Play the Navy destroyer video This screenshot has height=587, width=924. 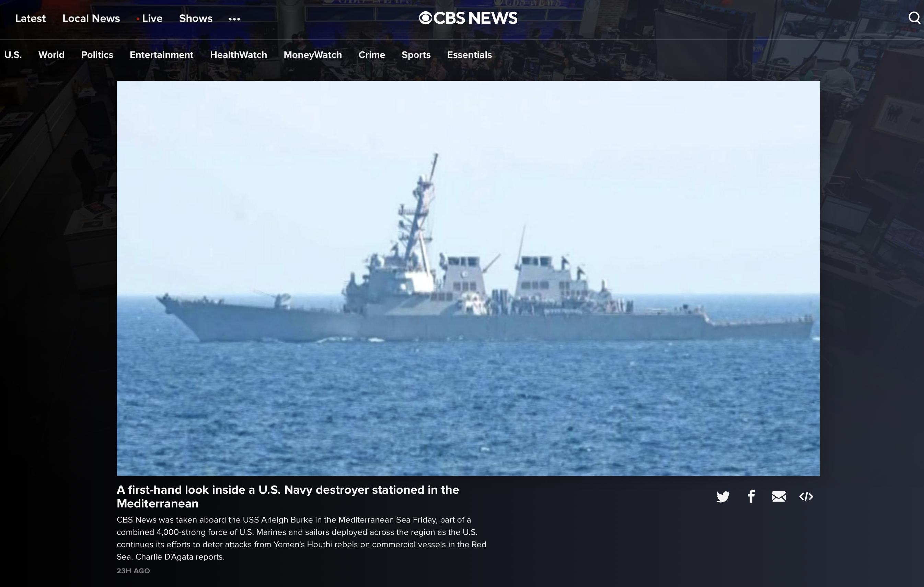[x=468, y=278]
